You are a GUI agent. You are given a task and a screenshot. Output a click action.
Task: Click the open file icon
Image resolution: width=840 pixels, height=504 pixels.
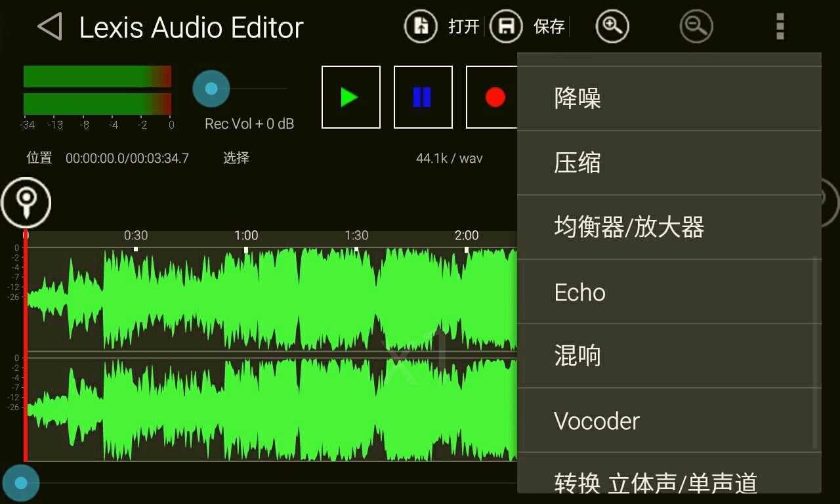point(421,26)
